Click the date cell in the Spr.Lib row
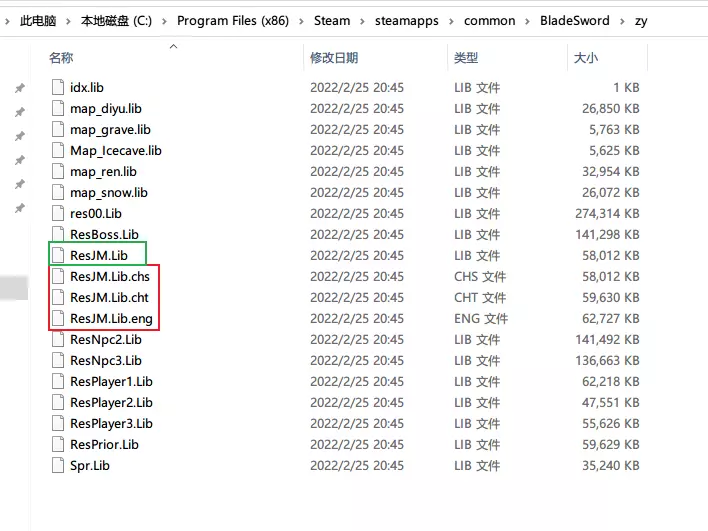 pos(357,465)
